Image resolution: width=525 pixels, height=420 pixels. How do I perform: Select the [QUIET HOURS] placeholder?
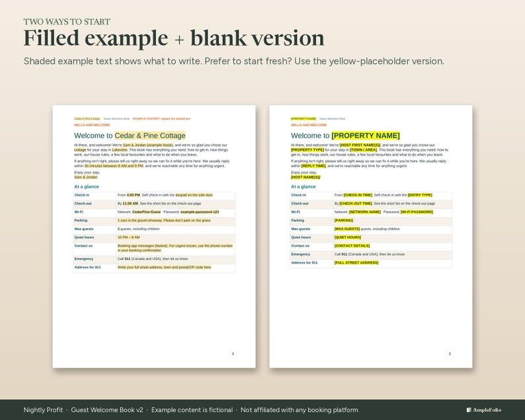(x=348, y=237)
